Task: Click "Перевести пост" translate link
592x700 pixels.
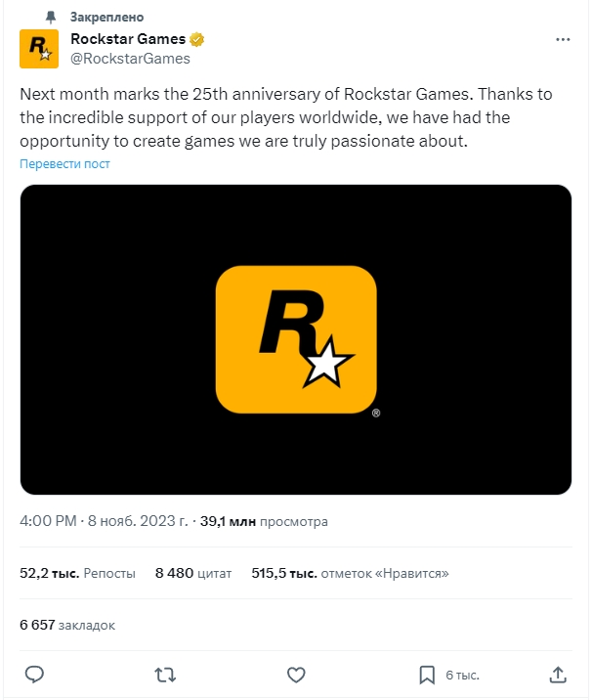Action: 64,163
